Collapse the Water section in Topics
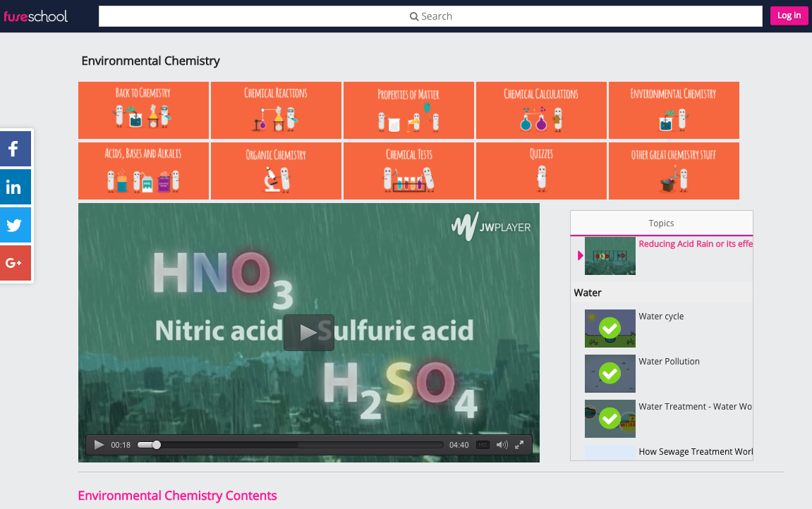 tap(588, 292)
